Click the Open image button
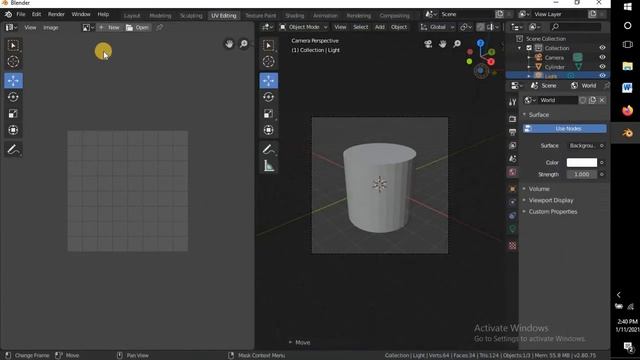640x360 pixels. 138,27
